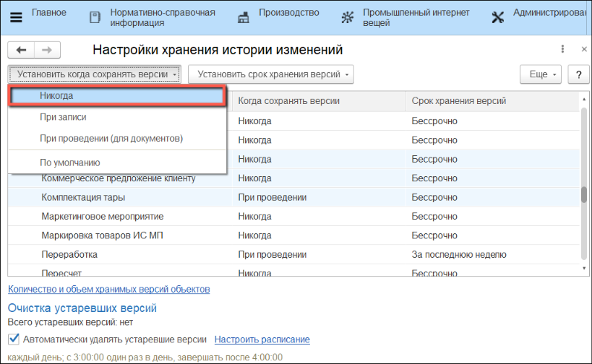Screen dimensions: 592x364
Task: Open Количество и объем хранимых версий link
Action: click(x=108, y=289)
